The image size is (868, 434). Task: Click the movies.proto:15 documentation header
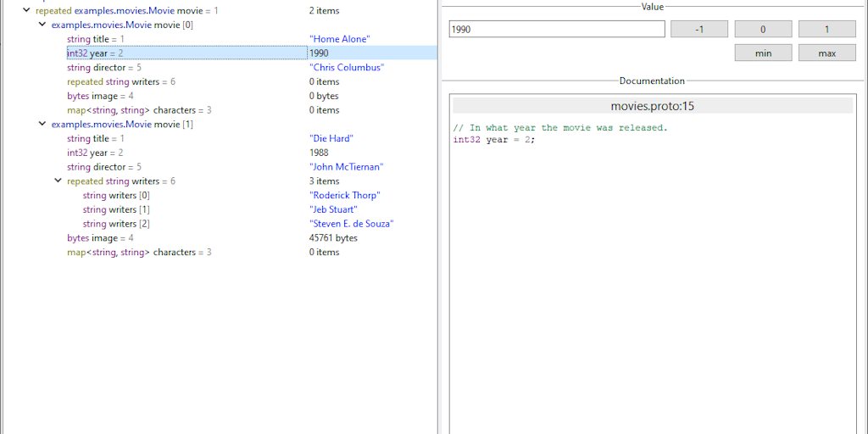click(x=652, y=106)
